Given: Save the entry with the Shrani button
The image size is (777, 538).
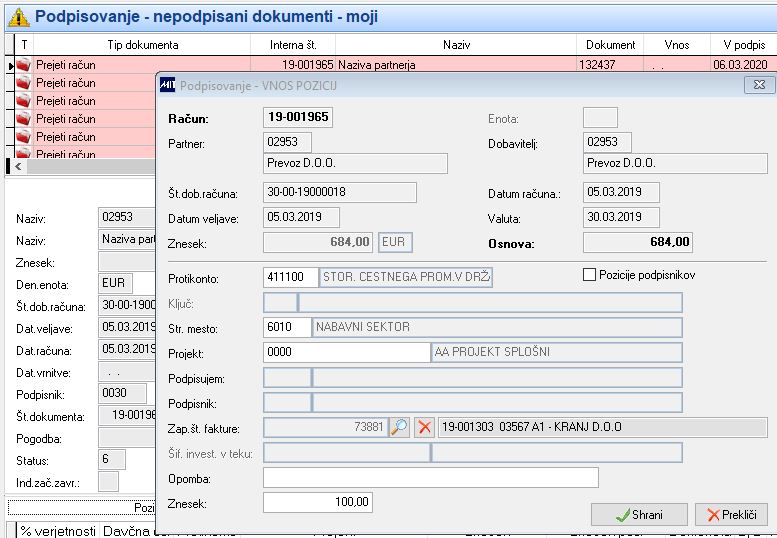Looking at the screenshot, I should tap(639, 515).
